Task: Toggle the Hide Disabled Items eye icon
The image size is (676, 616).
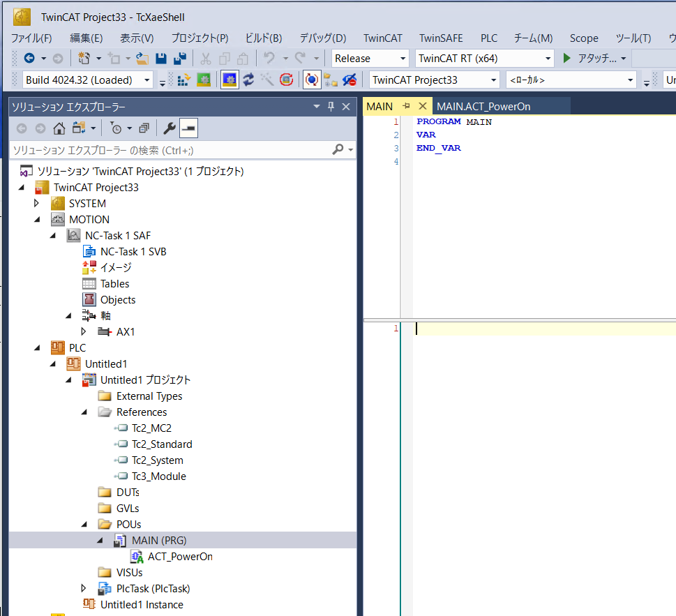Action: [x=350, y=80]
